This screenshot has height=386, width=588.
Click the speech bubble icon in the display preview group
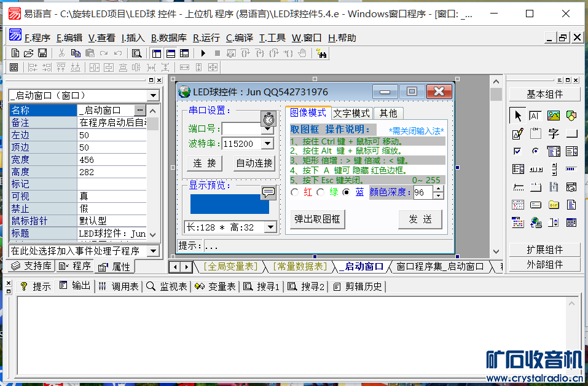click(269, 193)
